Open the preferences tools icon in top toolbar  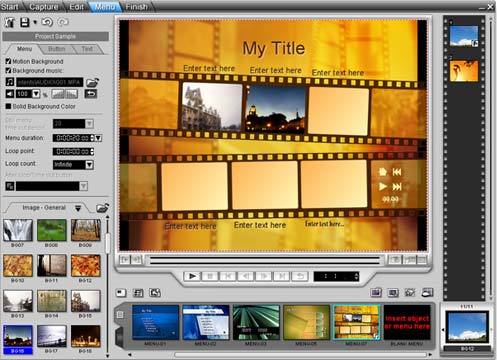[x=10, y=23]
